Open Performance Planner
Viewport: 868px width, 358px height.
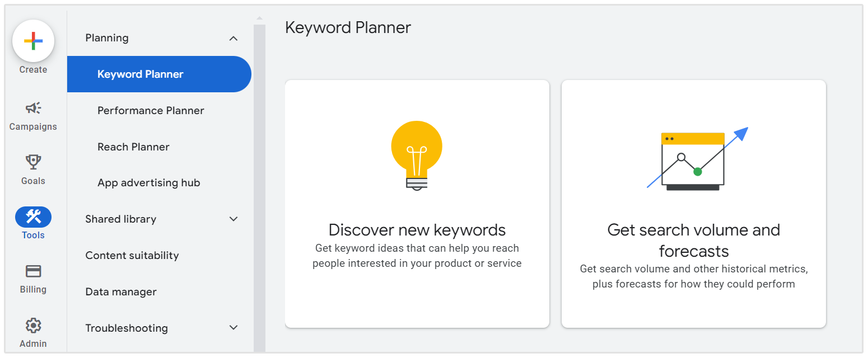coord(151,111)
